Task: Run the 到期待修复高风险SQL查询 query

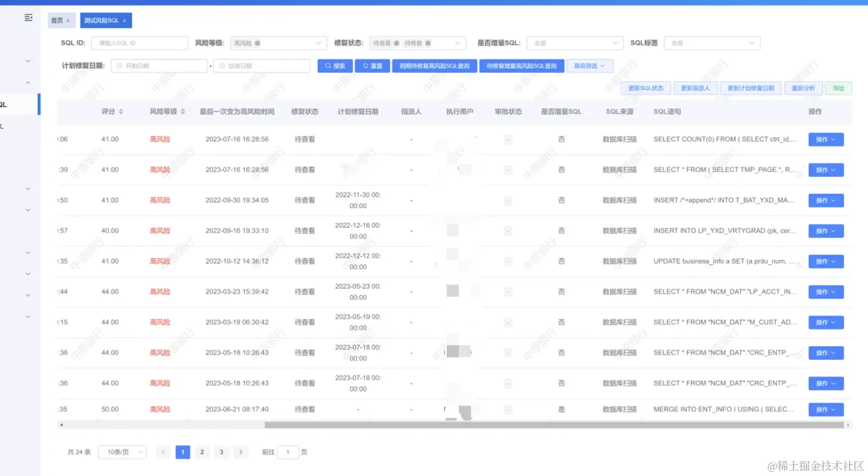Action: coord(435,66)
